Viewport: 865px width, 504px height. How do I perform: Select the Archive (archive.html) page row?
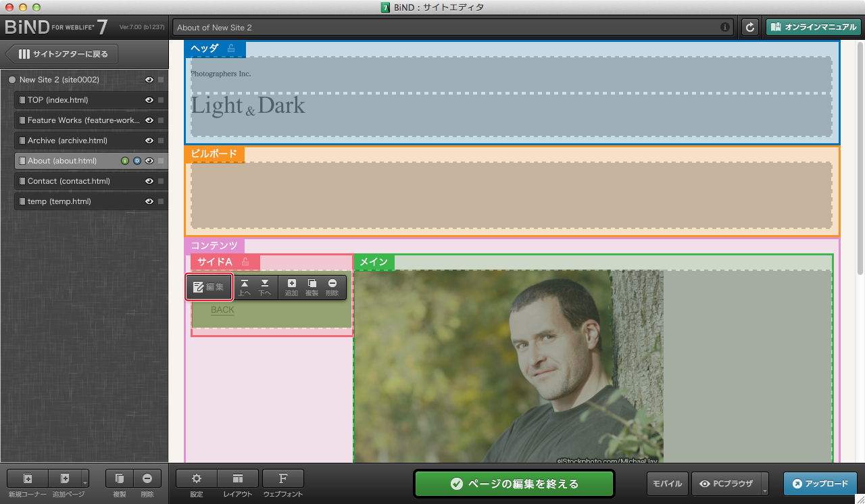click(91, 141)
